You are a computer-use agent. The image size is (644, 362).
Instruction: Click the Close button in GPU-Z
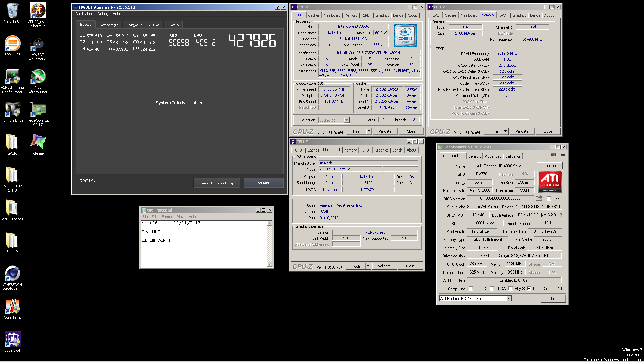coord(553,298)
